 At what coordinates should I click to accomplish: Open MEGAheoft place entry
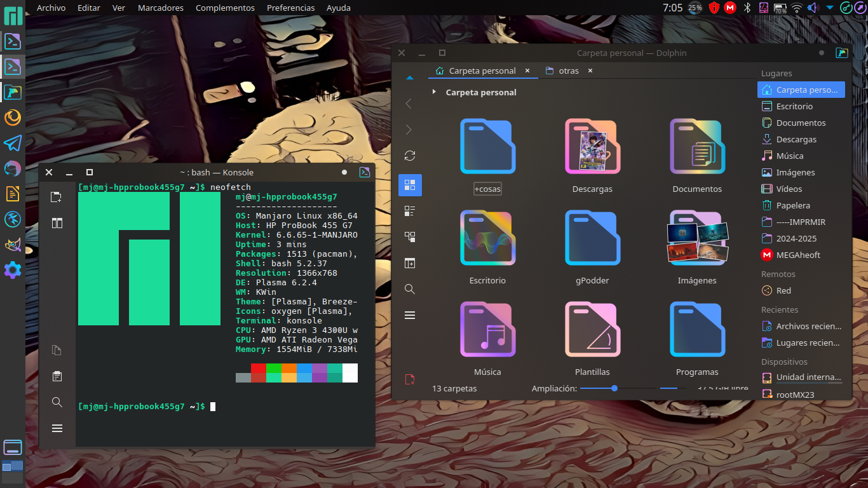801,255
